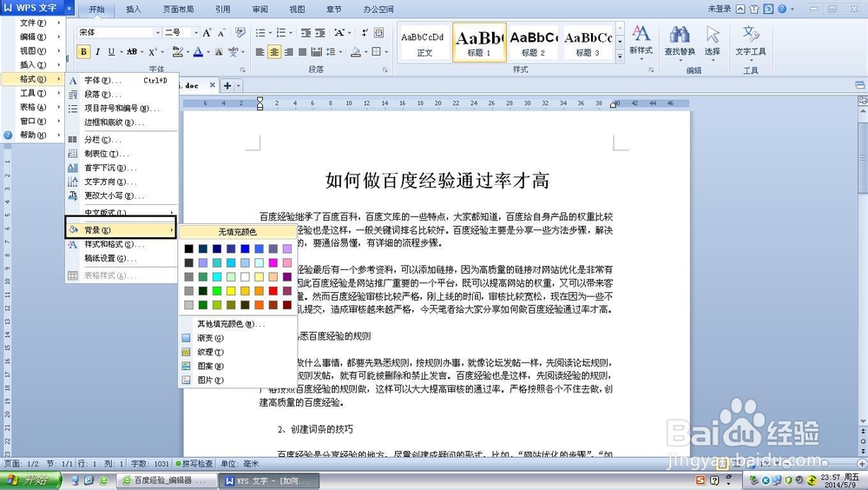Click the help question mark in title bar
The width and height of the screenshot is (868, 490).
782,9
